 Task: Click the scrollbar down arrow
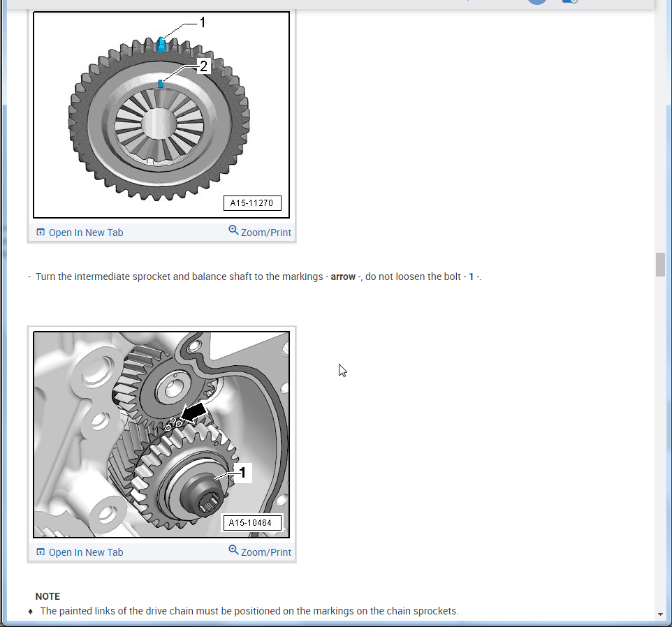[660, 614]
